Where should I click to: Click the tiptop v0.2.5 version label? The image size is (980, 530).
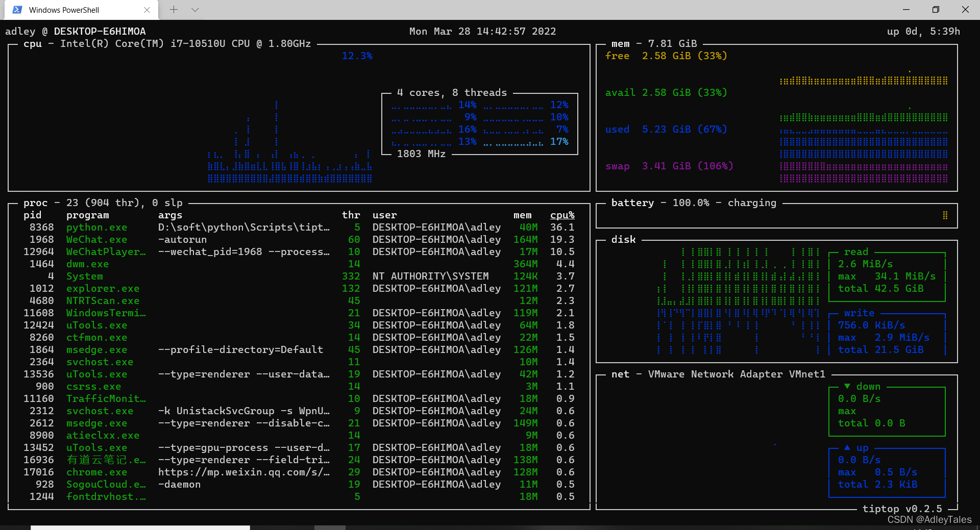(902, 509)
